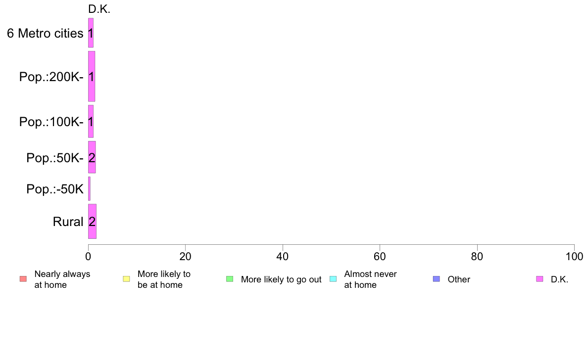The image size is (588, 364).
Task: Click the red 'Nearly always at home' legend swatch
Action: coord(23,279)
